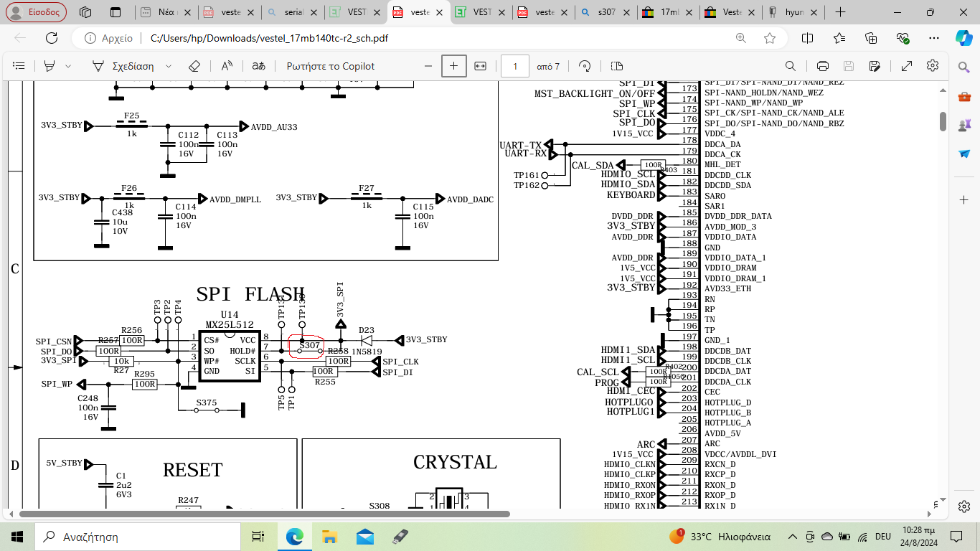The height and width of the screenshot is (551, 980).
Task: Open the PDF table of contents panel
Action: tap(19, 66)
